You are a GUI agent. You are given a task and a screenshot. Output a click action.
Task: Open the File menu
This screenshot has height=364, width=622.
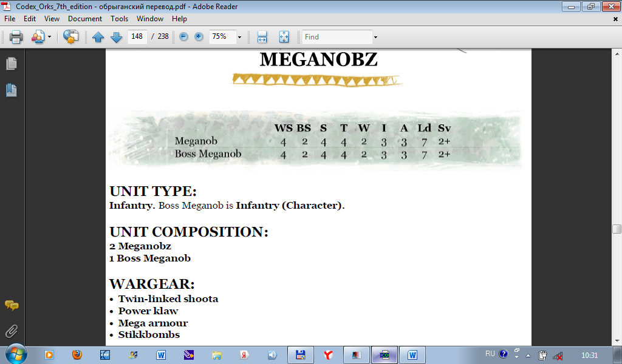tap(10, 19)
